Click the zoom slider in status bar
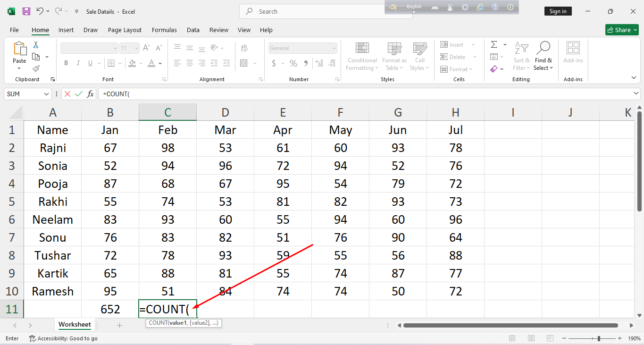This screenshot has height=345, width=644. click(599, 338)
